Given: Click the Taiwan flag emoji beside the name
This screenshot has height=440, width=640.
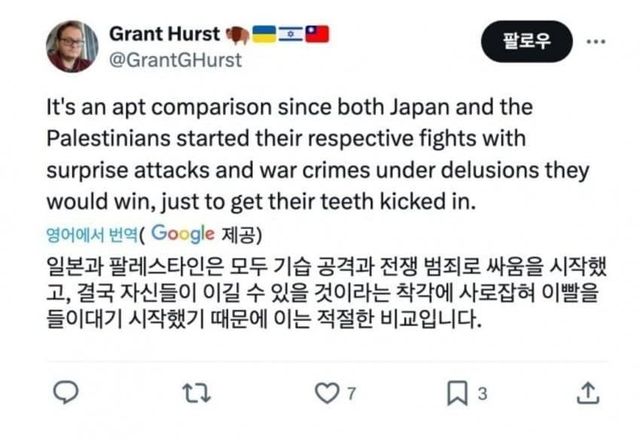Looking at the screenshot, I should coord(317,33).
